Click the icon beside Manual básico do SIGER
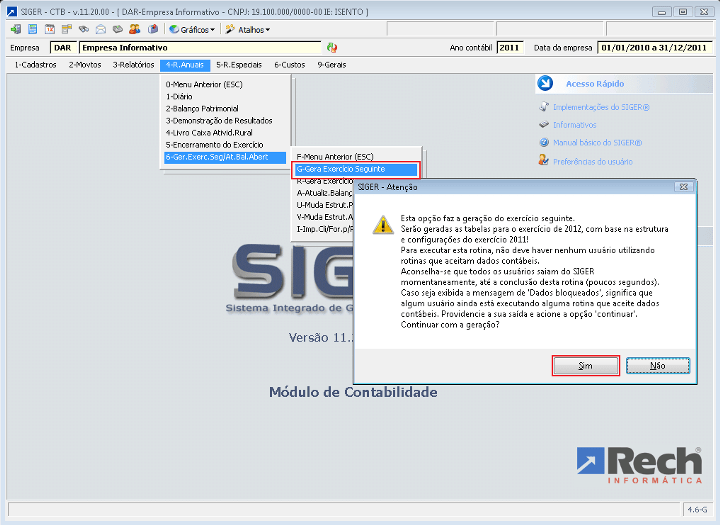Screen dimensions: 720x525 tap(544, 142)
